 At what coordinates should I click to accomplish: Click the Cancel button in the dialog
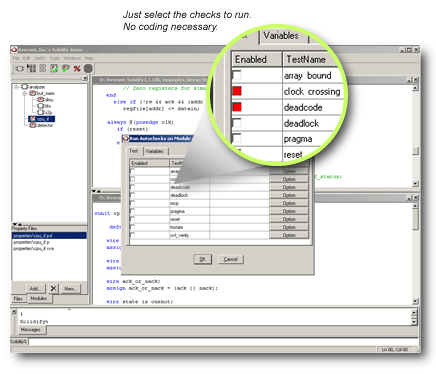[231, 259]
